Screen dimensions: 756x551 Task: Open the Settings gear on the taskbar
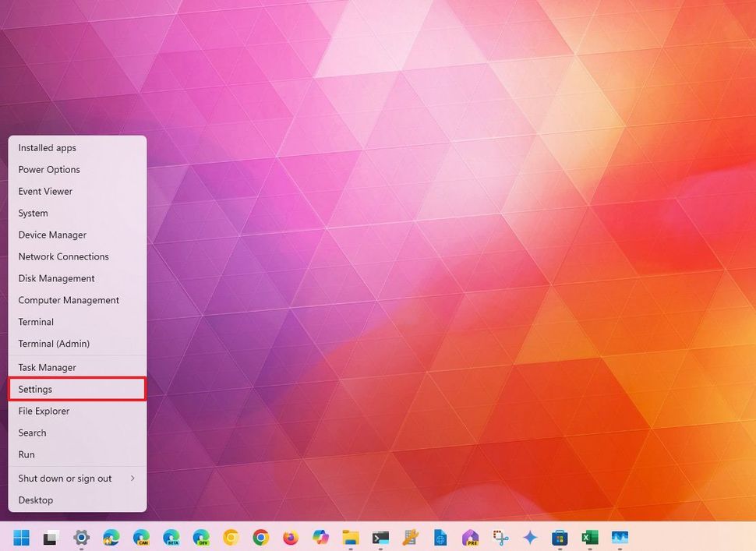(81, 538)
